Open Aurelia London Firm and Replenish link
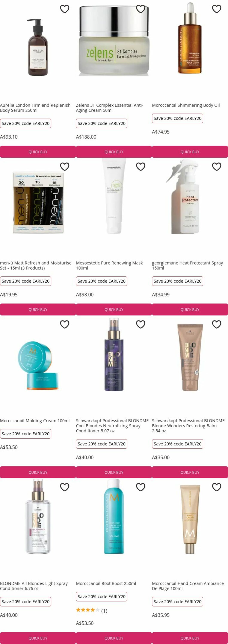This screenshot has width=228, height=644. [x=35, y=108]
